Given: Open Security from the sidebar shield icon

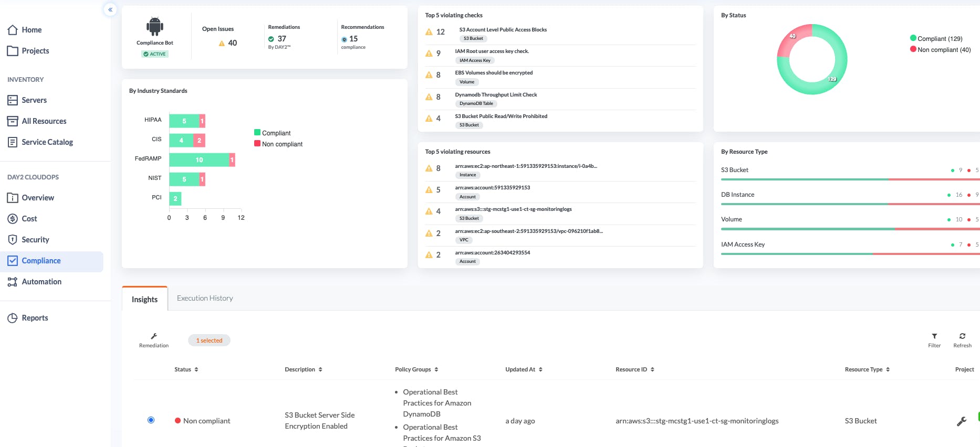Looking at the screenshot, I should point(13,240).
